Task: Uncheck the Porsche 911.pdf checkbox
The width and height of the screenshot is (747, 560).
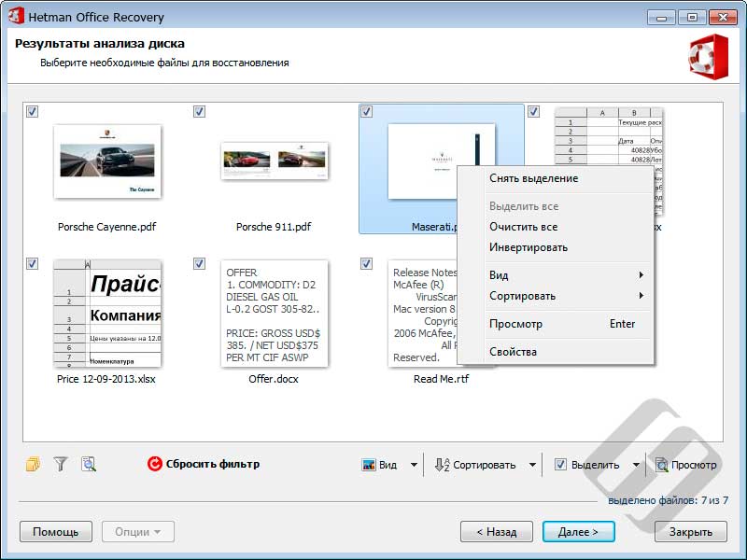Action: (199, 111)
